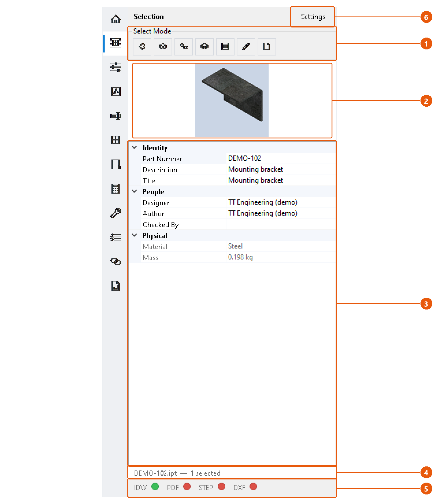Open the checklist sidebar icon
Image resolution: width=439 pixels, height=504 pixels.
click(116, 237)
